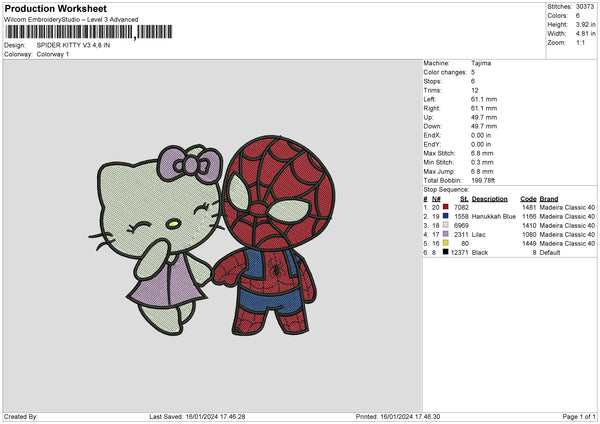Click the Color changes value 5

[473, 72]
